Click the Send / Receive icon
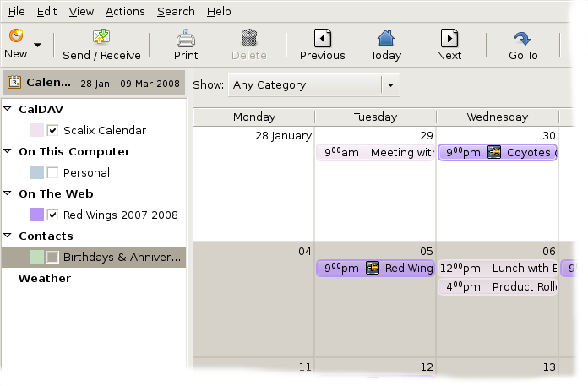Image resolution: width=588 pixels, height=386 pixels. (x=101, y=37)
